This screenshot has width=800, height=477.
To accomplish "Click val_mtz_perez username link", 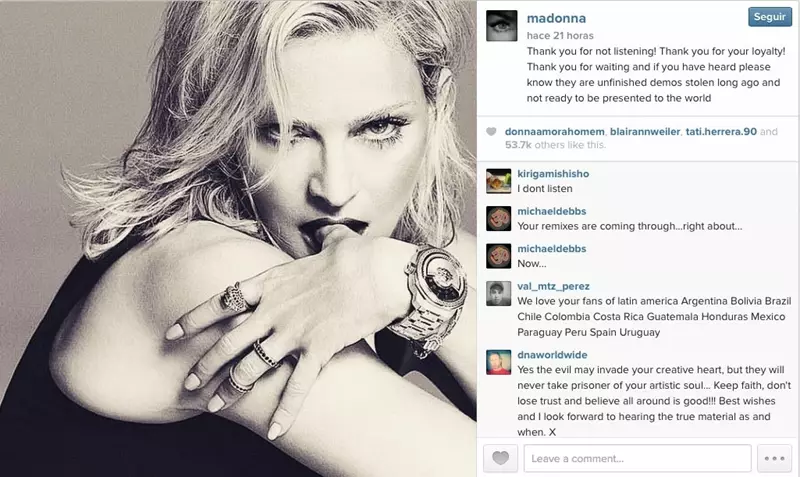I will [553, 286].
